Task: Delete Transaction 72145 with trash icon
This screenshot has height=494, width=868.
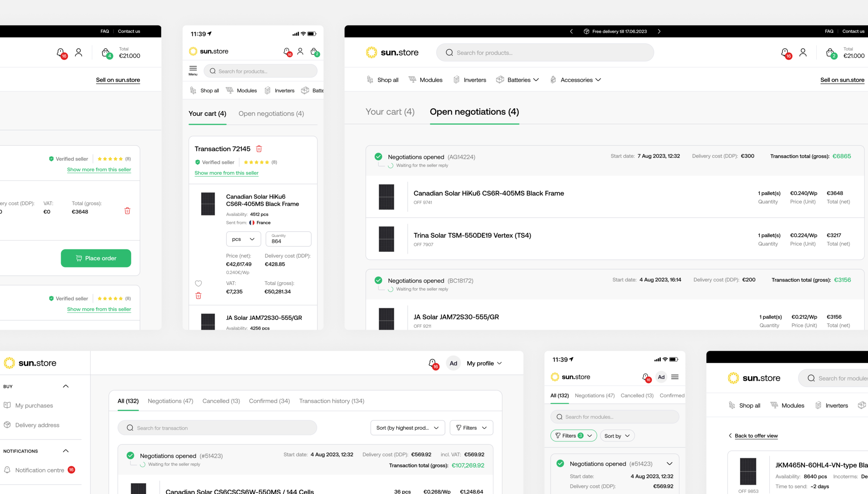Action: pos(259,149)
